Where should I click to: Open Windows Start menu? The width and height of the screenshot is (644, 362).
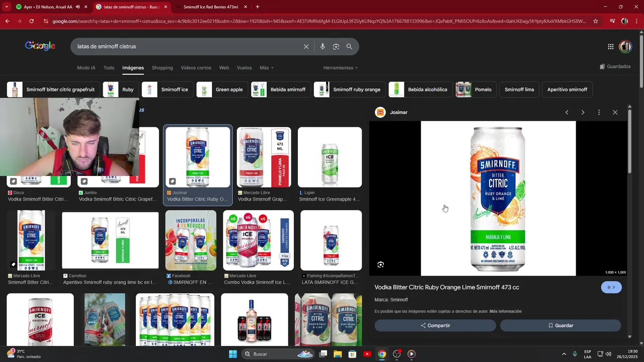click(x=233, y=354)
